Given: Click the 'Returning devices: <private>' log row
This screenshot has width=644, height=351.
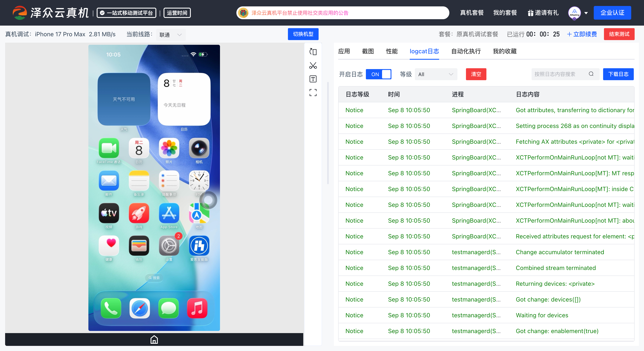Looking at the screenshot, I should (x=486, y=284).
